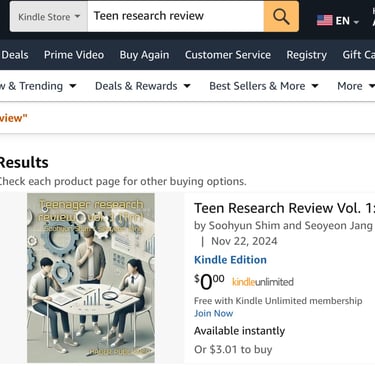Open the More dropdown in subnav
This screenshot has height=366, width=375.
coord(356,86)
